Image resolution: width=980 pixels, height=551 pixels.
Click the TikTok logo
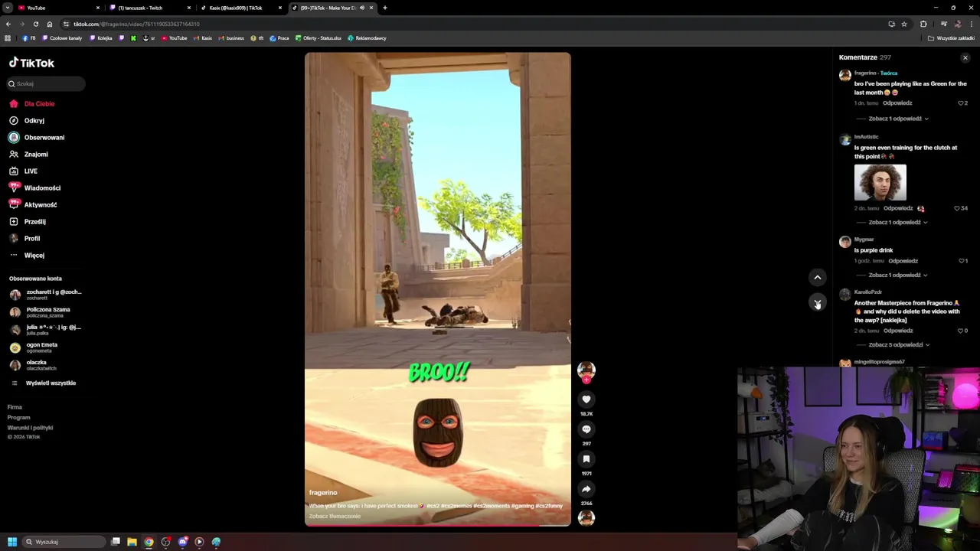[x=31, y=63]
